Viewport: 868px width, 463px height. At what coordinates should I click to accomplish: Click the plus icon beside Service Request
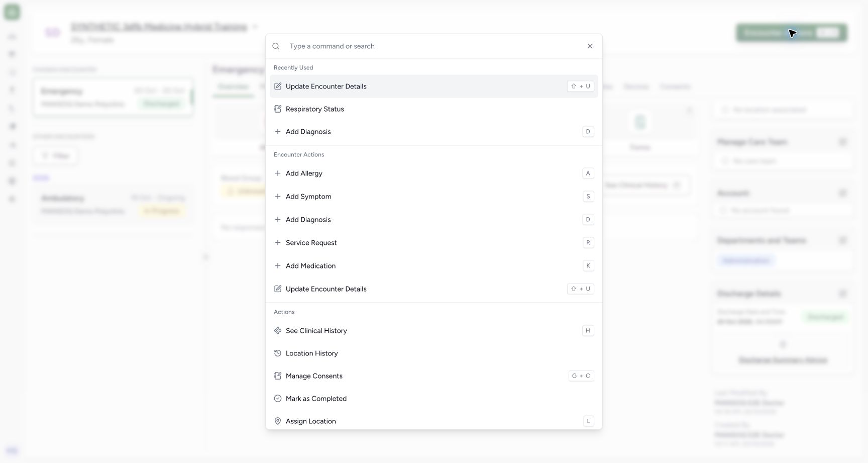tap(278, 243)
